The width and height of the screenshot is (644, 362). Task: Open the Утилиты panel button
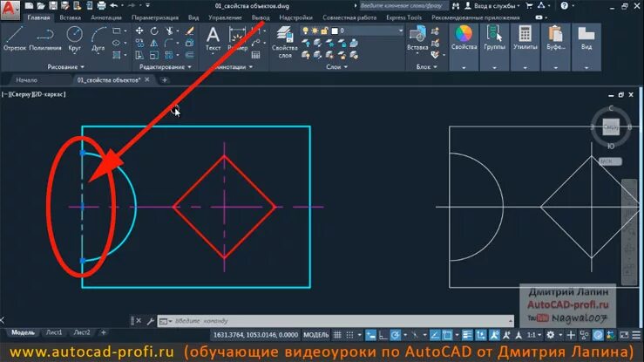pyautogui.click(x=525, y=46)
